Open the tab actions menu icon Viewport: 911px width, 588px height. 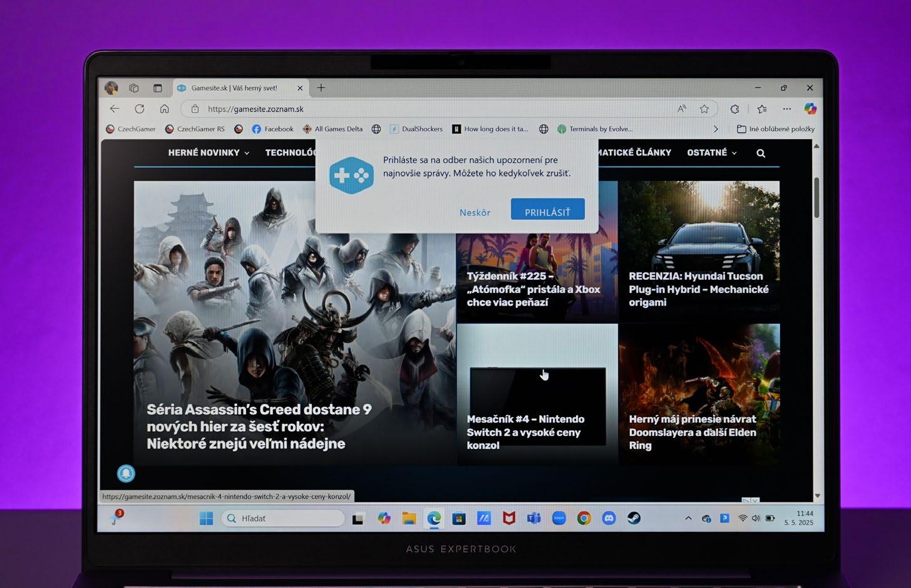(158, 88)
